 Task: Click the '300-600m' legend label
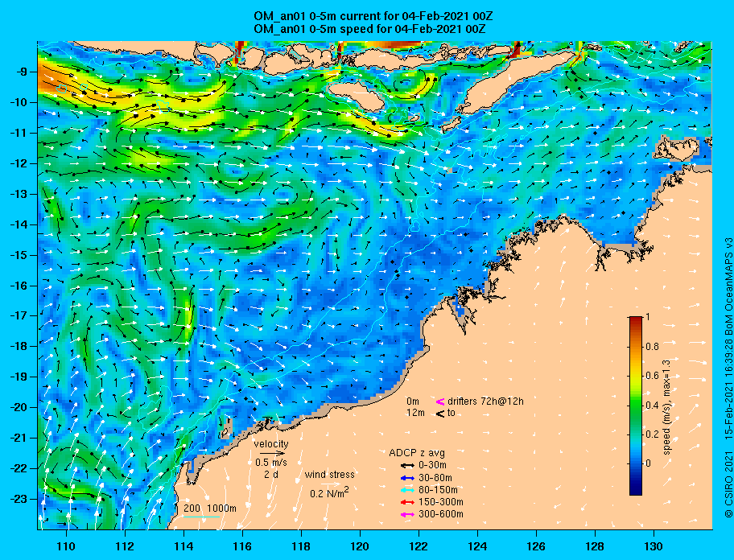(441, 514)
